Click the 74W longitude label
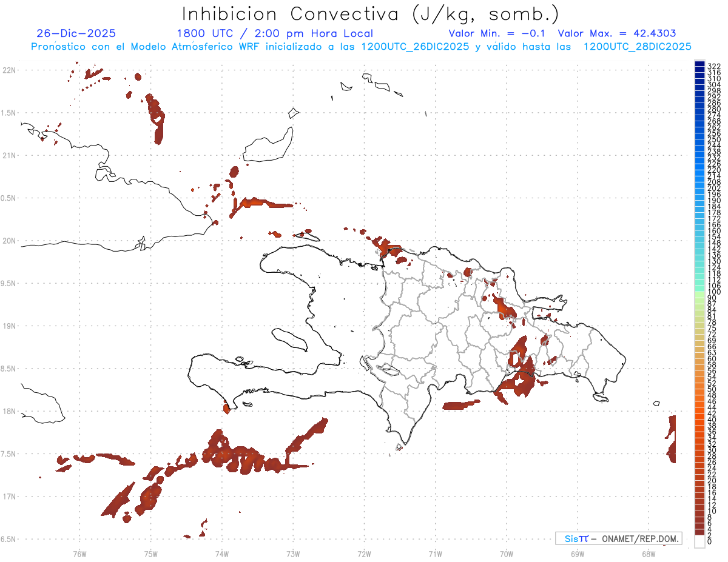 (x=221, y=554)
